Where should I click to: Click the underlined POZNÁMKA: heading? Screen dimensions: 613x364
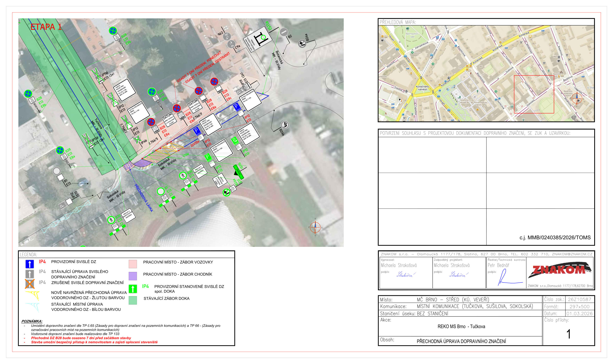click(x=32, y=321)
